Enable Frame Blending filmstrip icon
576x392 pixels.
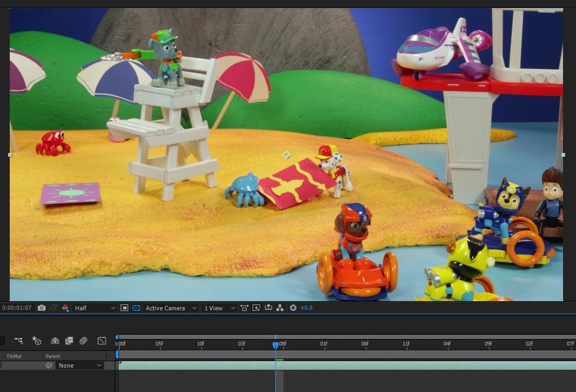[x=69, y=341]
